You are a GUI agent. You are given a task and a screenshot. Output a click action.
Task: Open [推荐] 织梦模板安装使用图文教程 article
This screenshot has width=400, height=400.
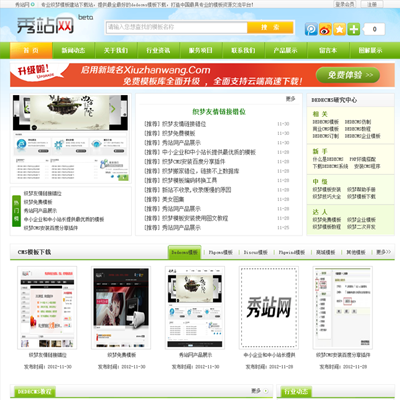tap(186, 218)
